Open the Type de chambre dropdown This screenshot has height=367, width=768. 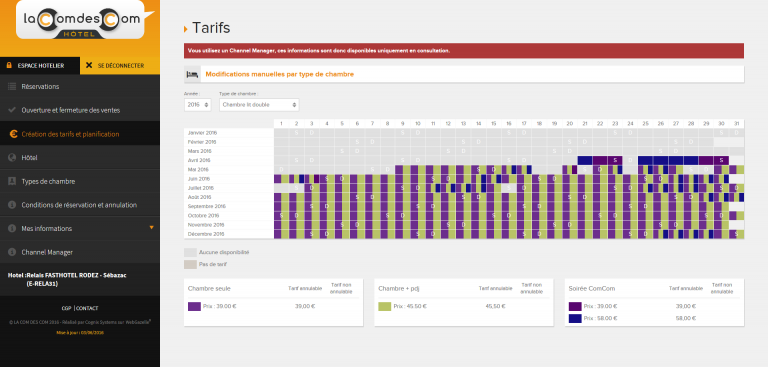click(259, 105)
